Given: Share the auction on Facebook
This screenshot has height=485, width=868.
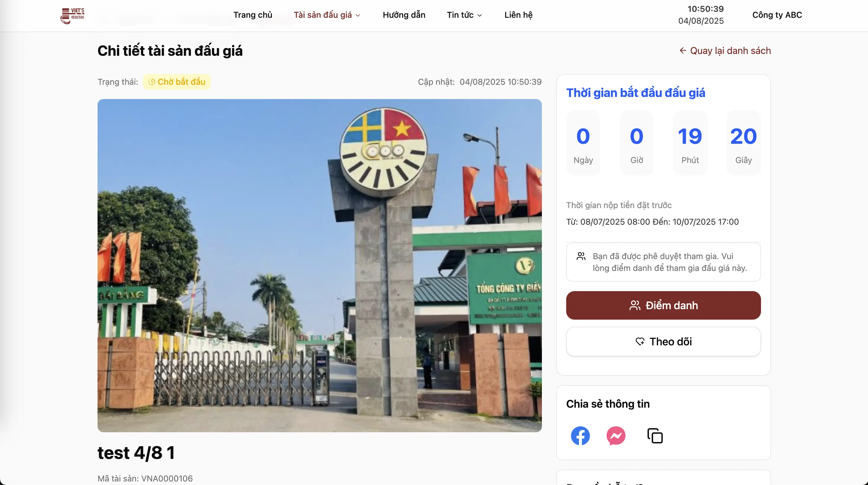Looking at the screenshot, I should tap(580, 436).
